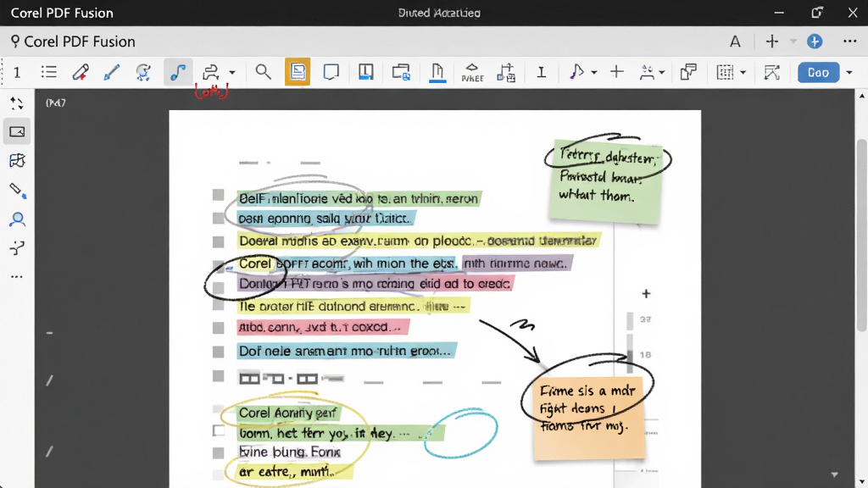The width and height of the screenshot is (868, 488).
Task: Open the music note tool dropdown arrow
Action: tap(594, 73)
